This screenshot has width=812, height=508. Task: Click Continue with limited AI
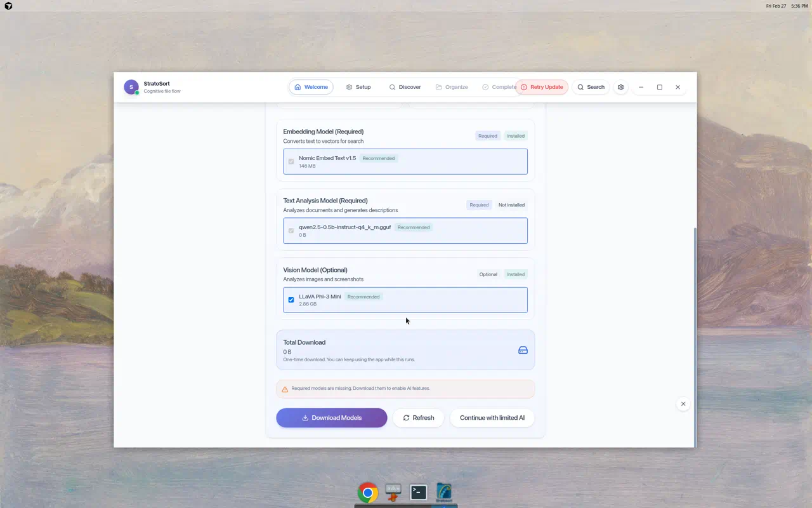(x=492, y=418)
